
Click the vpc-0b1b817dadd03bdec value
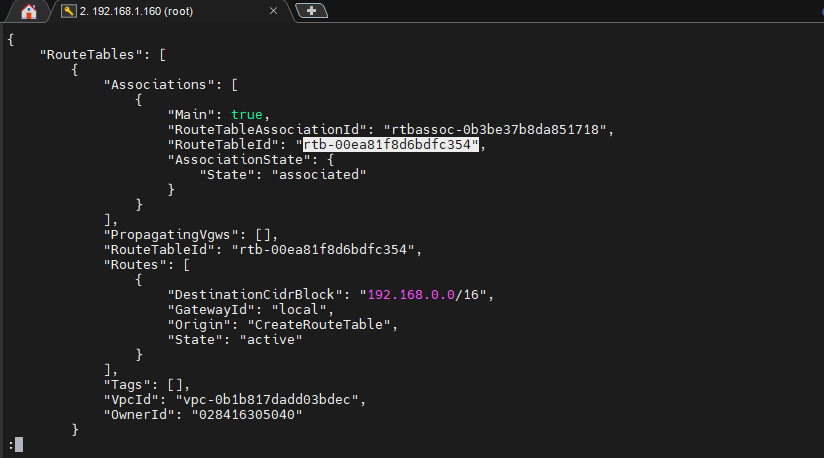point(266,400)
